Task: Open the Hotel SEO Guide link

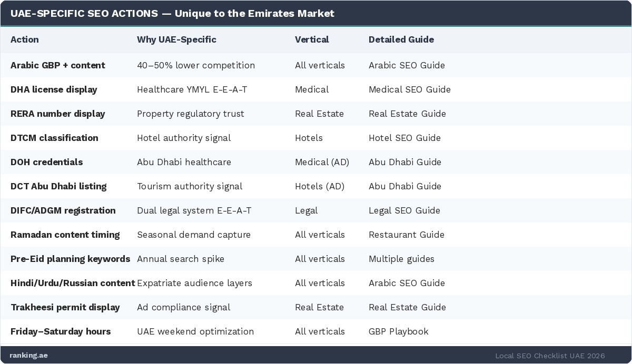Action: [404, 138]
